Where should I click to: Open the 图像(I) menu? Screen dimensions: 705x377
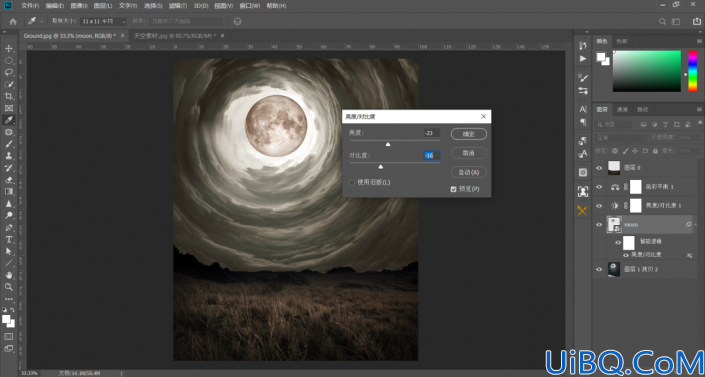point(79,6)
